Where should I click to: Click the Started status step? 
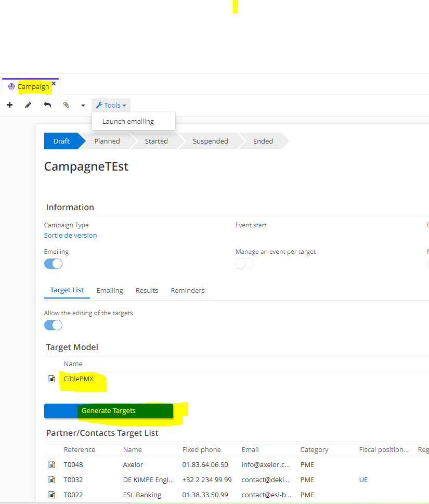156,141
